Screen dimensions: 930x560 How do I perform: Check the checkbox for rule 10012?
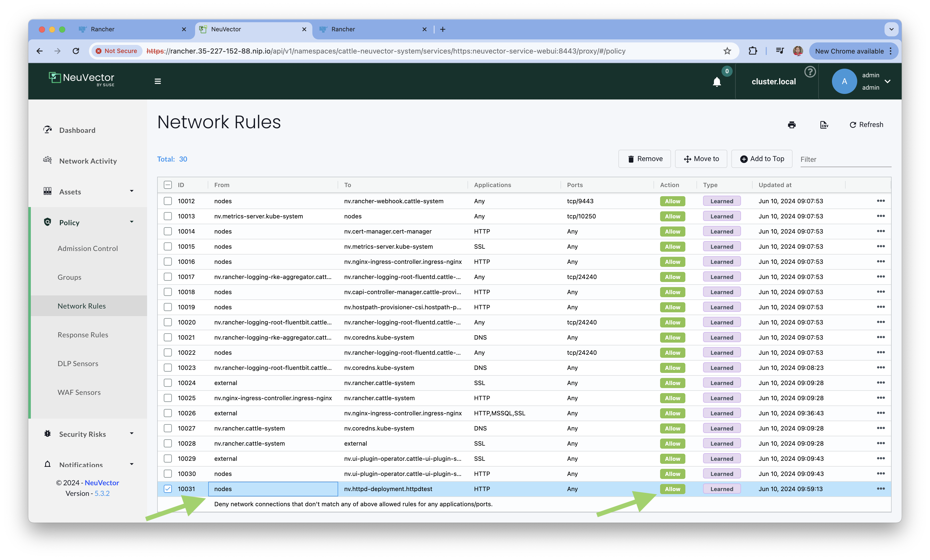tap(168, 201)
